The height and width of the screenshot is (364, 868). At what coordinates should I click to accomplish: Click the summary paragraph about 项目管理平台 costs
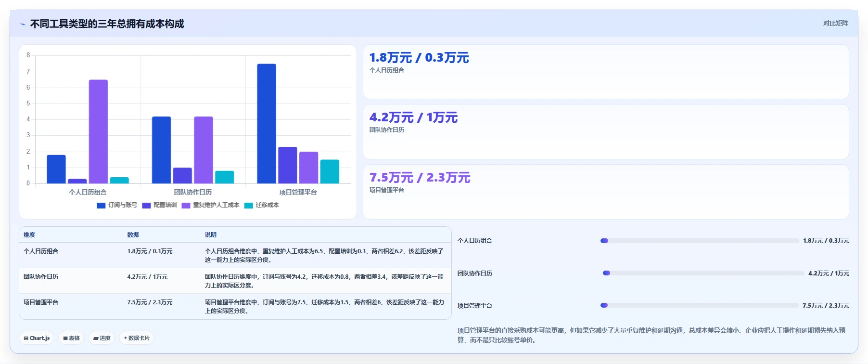click(651, 335)
